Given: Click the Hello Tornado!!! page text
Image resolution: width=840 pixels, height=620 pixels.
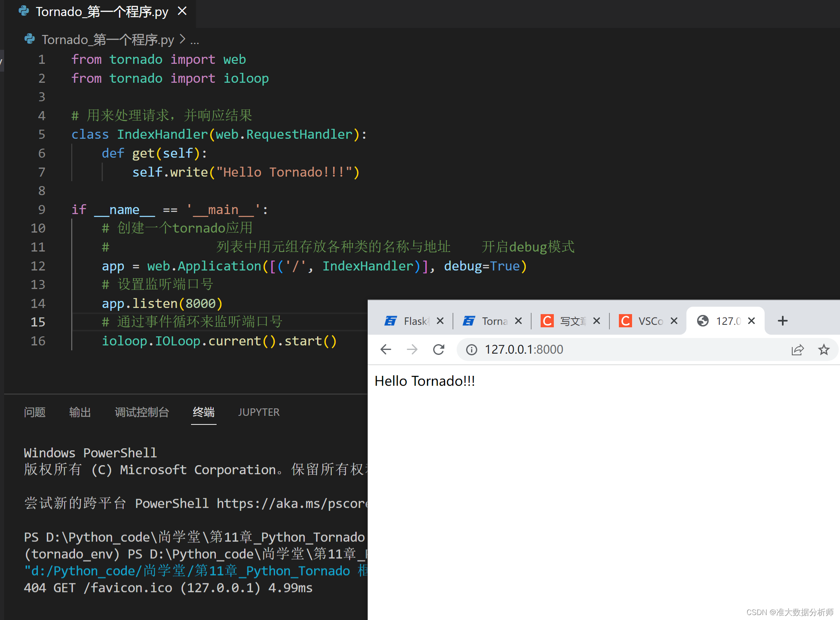Looking at the screenshot, I should click(x=425, y=381).
